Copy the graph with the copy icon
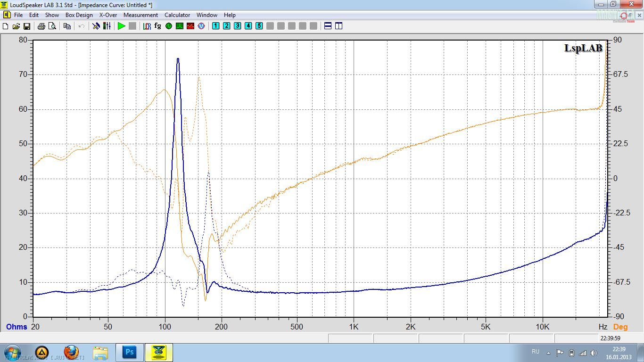This screenshot has height=362, width=644. tap(67, 26)
